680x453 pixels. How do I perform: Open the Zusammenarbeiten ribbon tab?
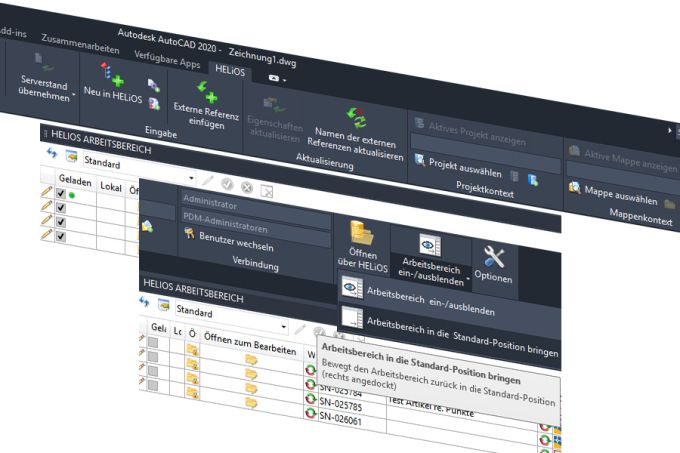tap(80, 43)
